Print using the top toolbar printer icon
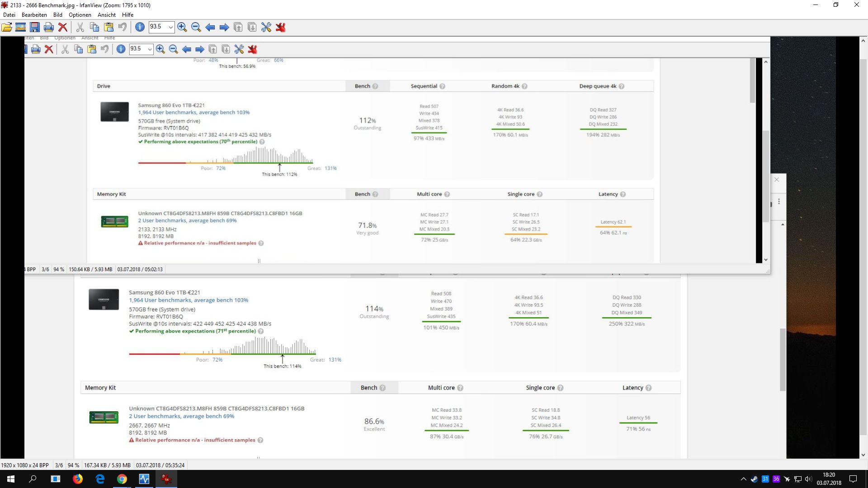This screenshot has width=868, height=488. coord(49,27)
